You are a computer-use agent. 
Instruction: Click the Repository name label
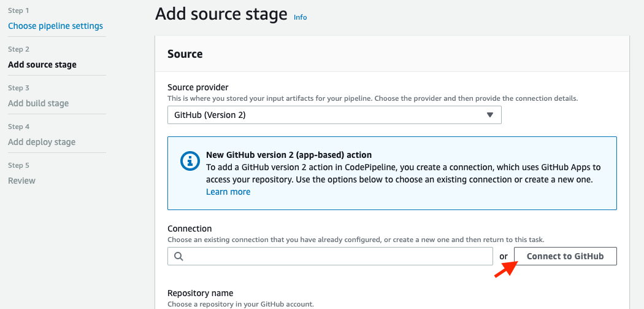coord(201,293)
